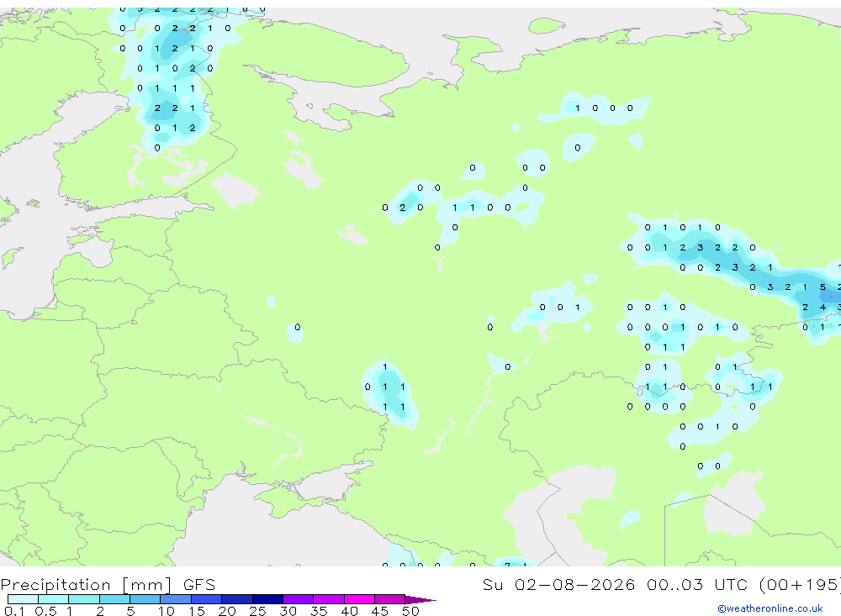Viewport: 841px width, 616px height.
Task: Click the map precipitation value '5'
Action: coord(822,287)
